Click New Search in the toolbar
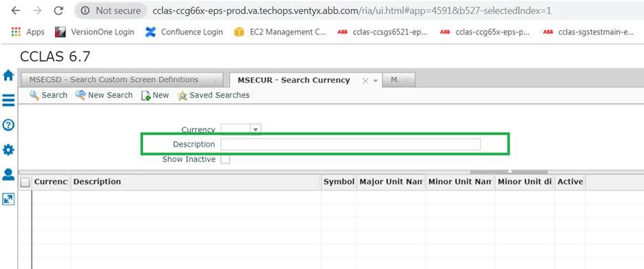 pos(104,95)
